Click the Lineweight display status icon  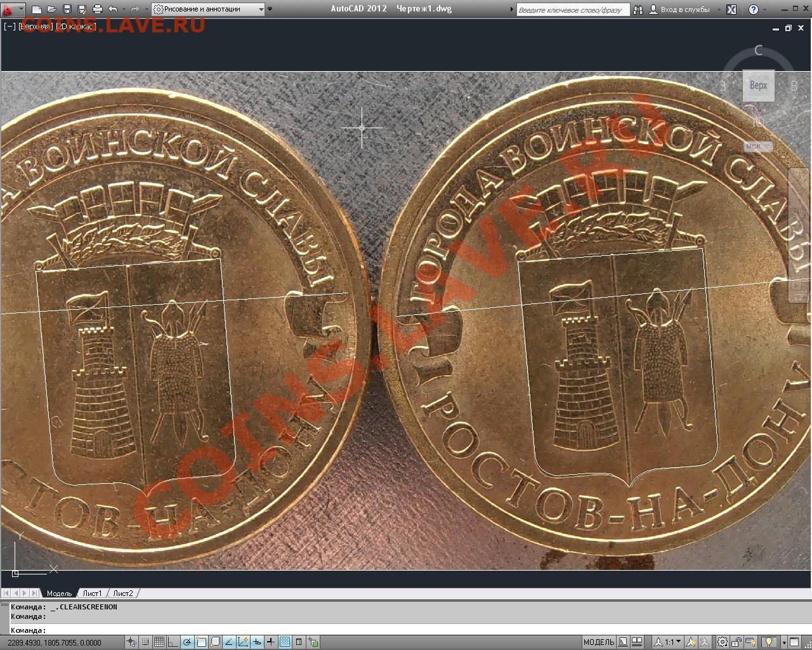[x=271, y=642]
